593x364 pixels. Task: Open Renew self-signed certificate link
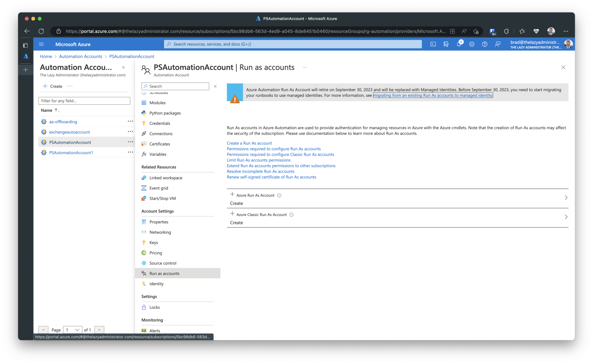coord(271,177)
